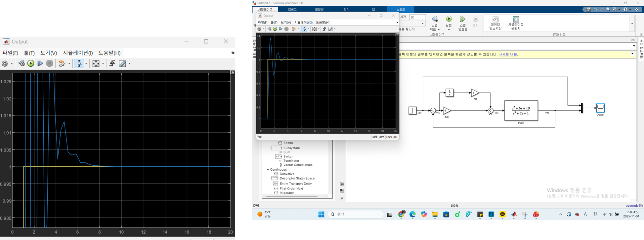Click Undo icon in Simulink quick access bar
This screenshot has width=644, height=240.
pyautogui.click(x=595, y=10)
